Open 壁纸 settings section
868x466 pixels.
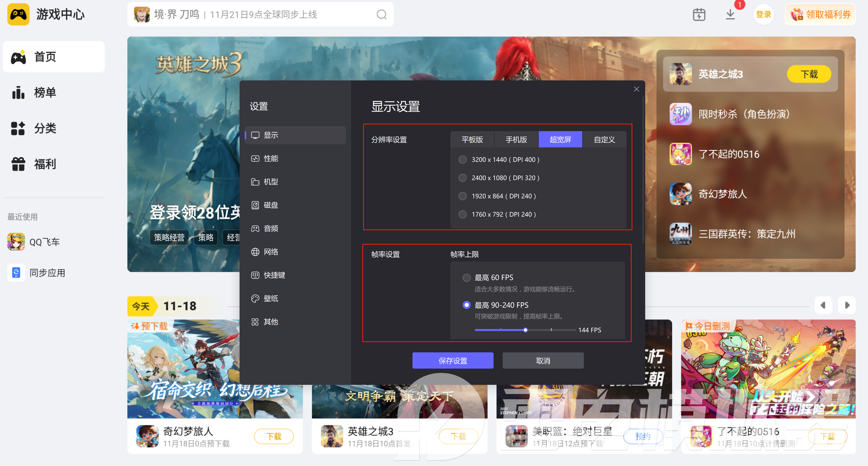click(270, 298)
